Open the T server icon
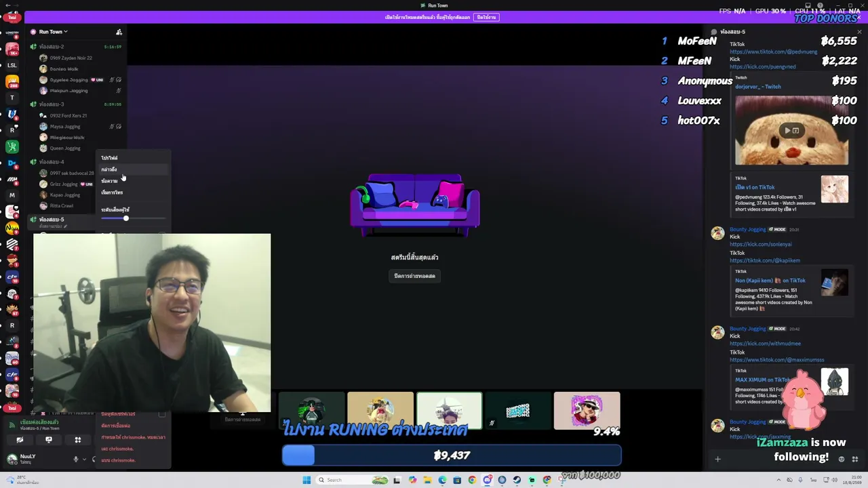Screen dimensions: 868x488 [12, 98]
